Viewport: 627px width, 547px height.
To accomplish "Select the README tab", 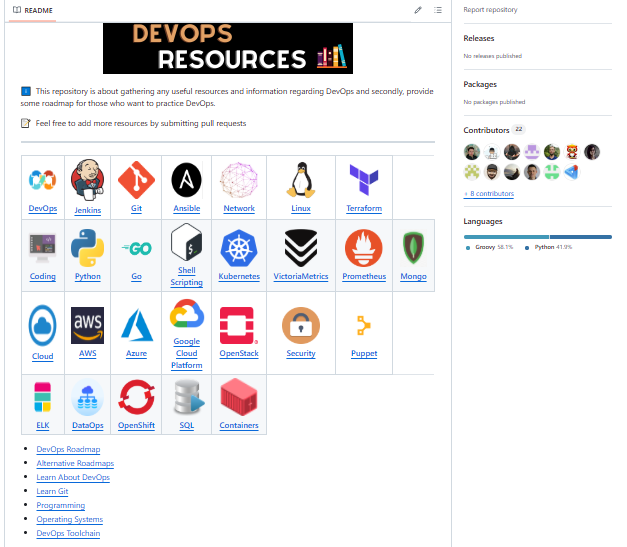I will [33, 10].
